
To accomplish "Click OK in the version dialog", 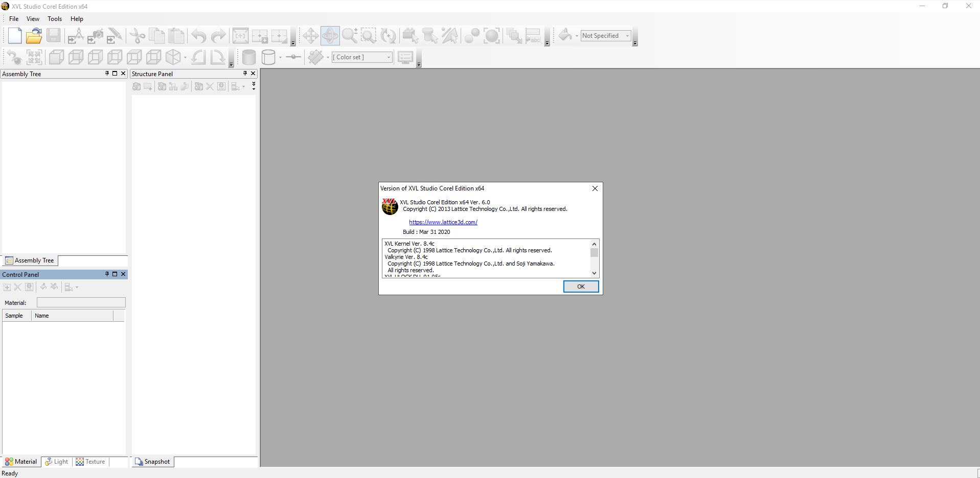I will (x=581, y=286).
